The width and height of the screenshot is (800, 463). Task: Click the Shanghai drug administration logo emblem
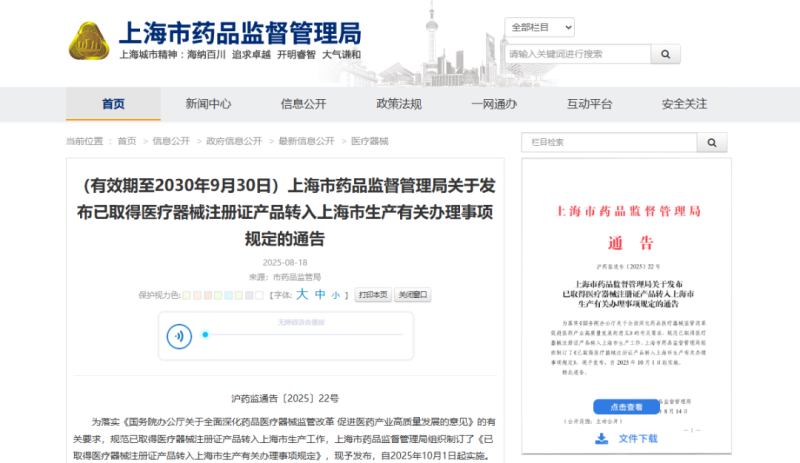click(x=88, y=41)
